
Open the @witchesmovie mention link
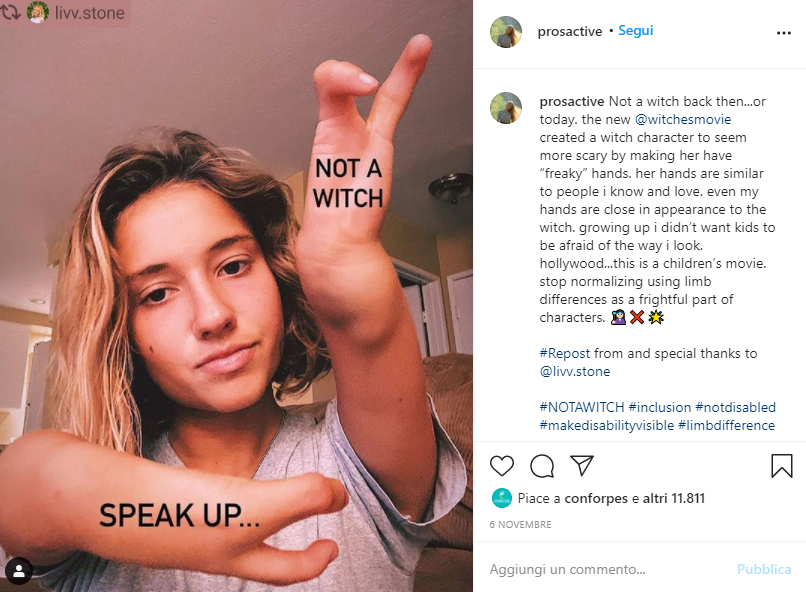pyautogui.click(x=683, y=119)
